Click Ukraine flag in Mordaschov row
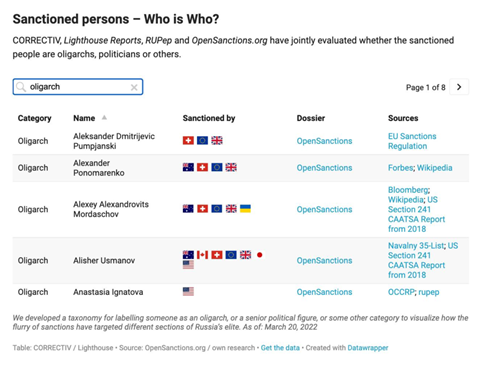Screen dimensions: 494x368 tap(245, 209)
